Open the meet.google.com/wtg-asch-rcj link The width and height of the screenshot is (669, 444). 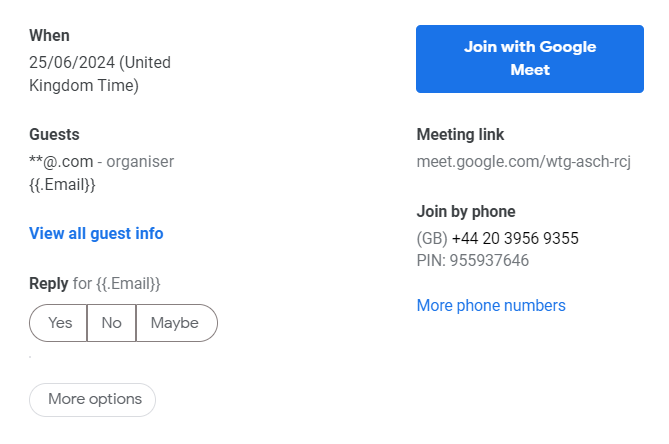[524, 162]
